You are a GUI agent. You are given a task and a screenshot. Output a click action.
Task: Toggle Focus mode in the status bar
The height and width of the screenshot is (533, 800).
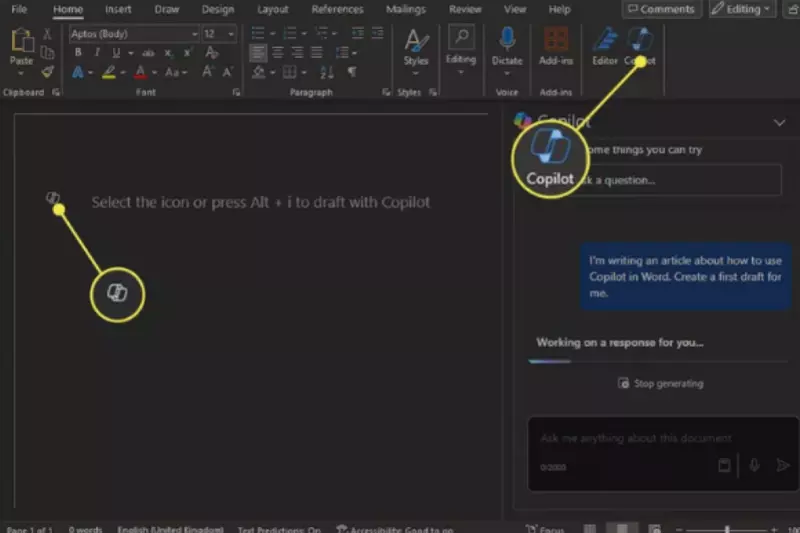click(545, 529)
